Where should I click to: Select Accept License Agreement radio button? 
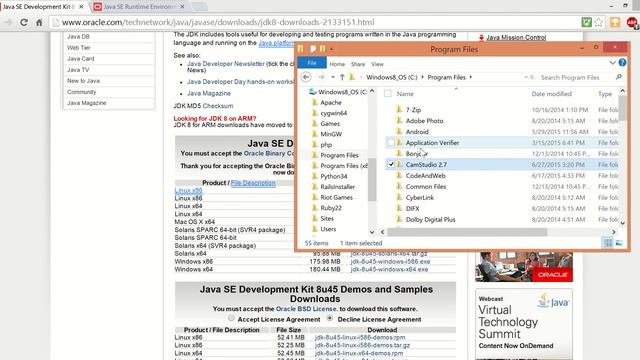[x=231, y=318]
